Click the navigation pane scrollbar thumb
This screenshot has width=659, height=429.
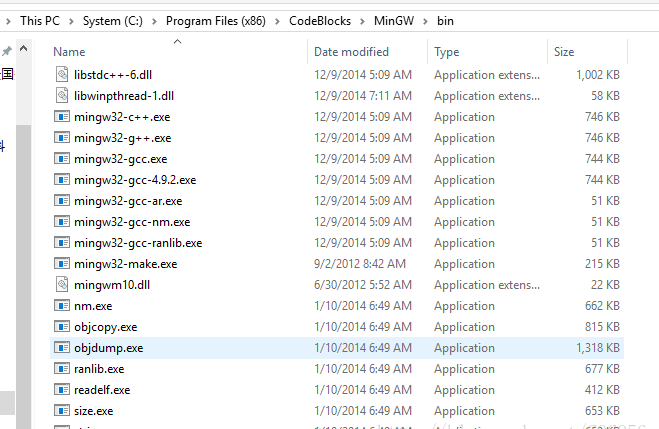click(24, 275)
